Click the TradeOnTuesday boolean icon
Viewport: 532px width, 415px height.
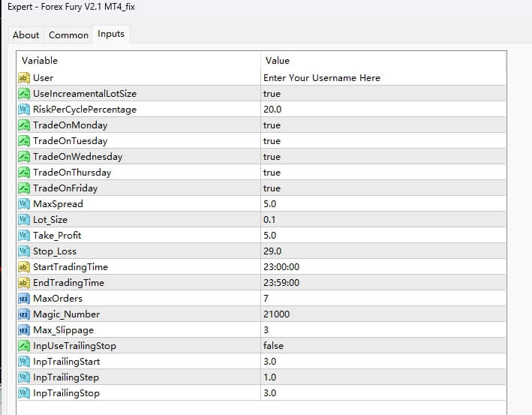(x=24, y=141)
